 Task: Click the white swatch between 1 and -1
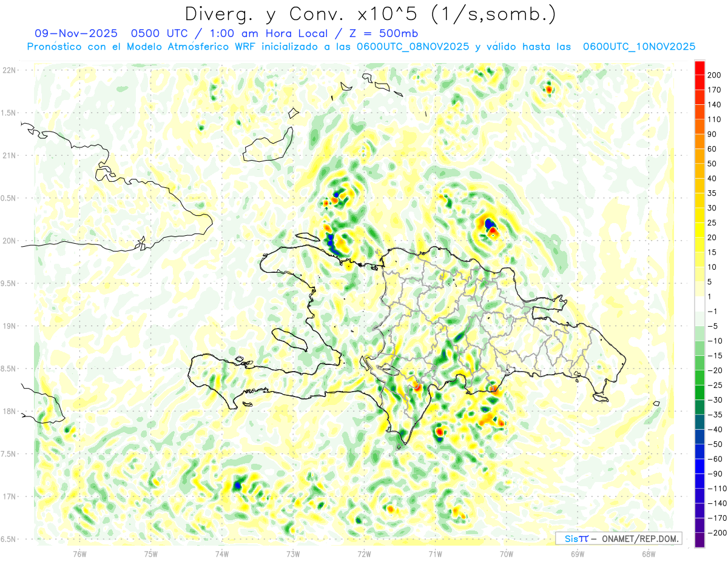[x=699, y=304]
